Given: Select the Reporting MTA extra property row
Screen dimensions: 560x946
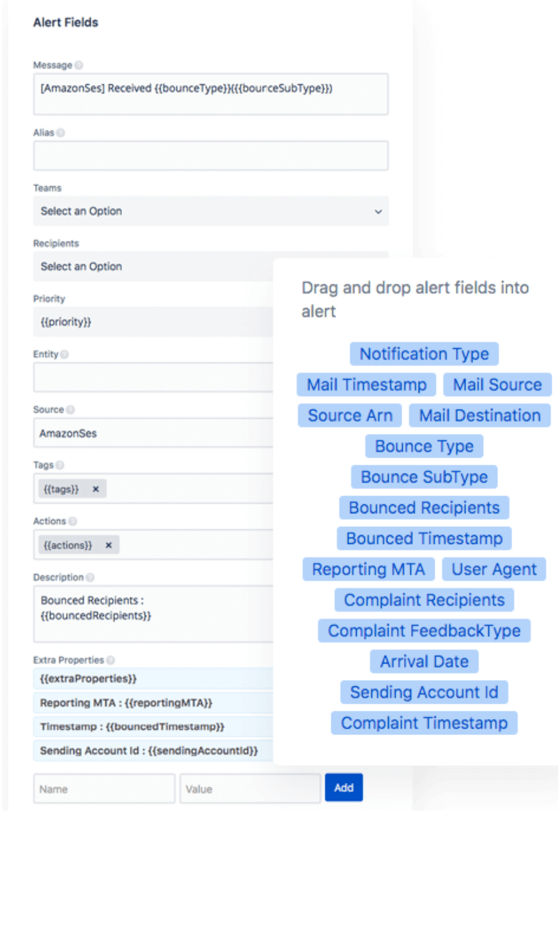Looking at the screenshot, I should (x=153, y=703).
